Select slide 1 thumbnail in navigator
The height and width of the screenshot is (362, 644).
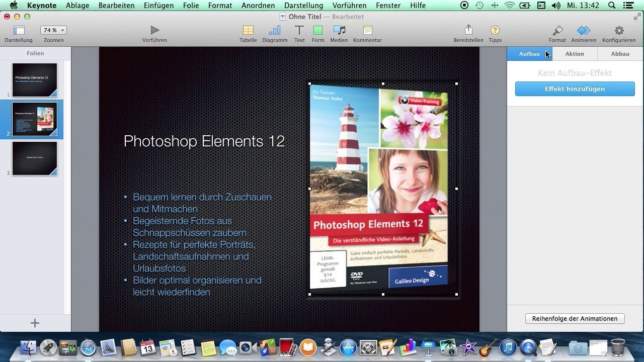click(35, 79)
